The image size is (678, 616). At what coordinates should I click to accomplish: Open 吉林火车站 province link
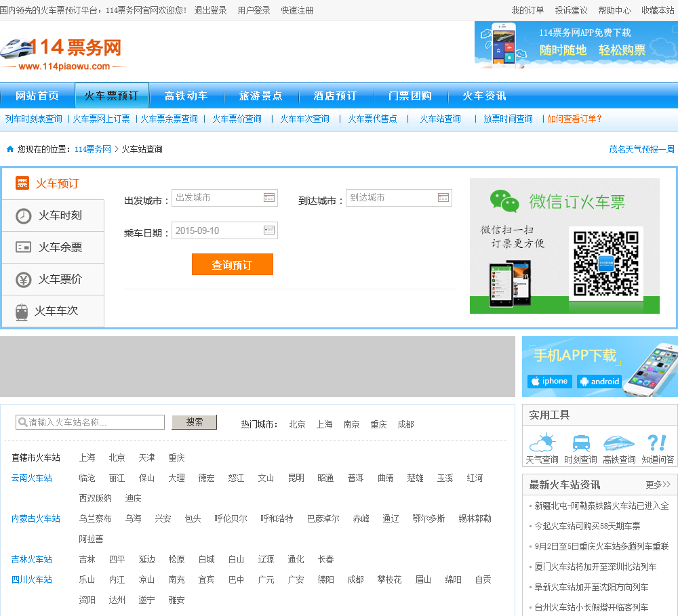pyautogui.click(x=32, y=559)
